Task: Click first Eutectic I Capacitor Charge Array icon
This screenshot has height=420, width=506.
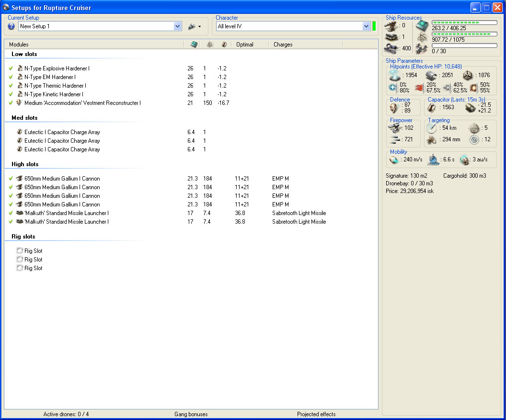Action: (20, 132)
